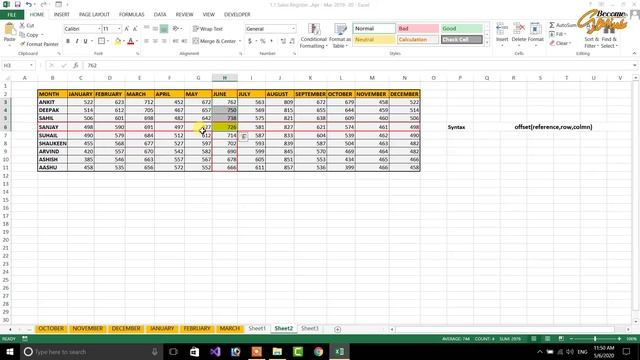Open Chrome from the taskbar

(x=318, y=351)
